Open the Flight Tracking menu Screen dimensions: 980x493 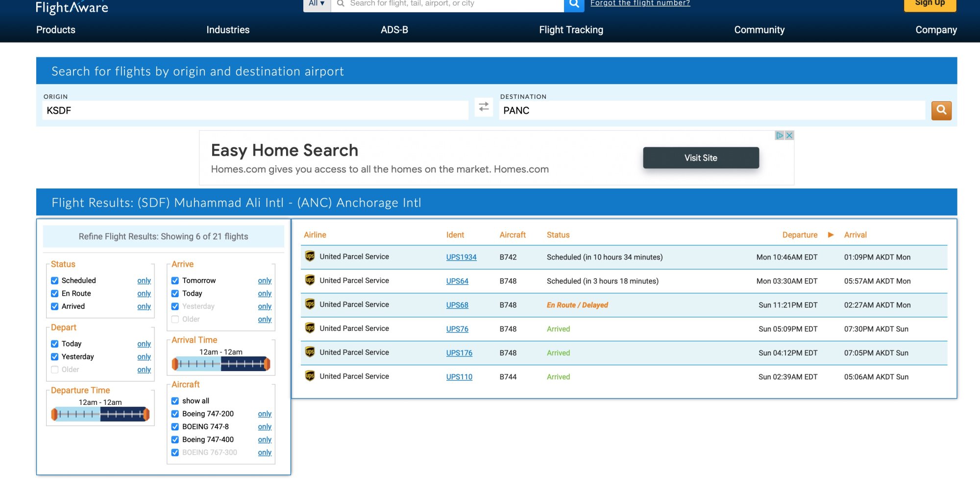(x=571, y=30)
